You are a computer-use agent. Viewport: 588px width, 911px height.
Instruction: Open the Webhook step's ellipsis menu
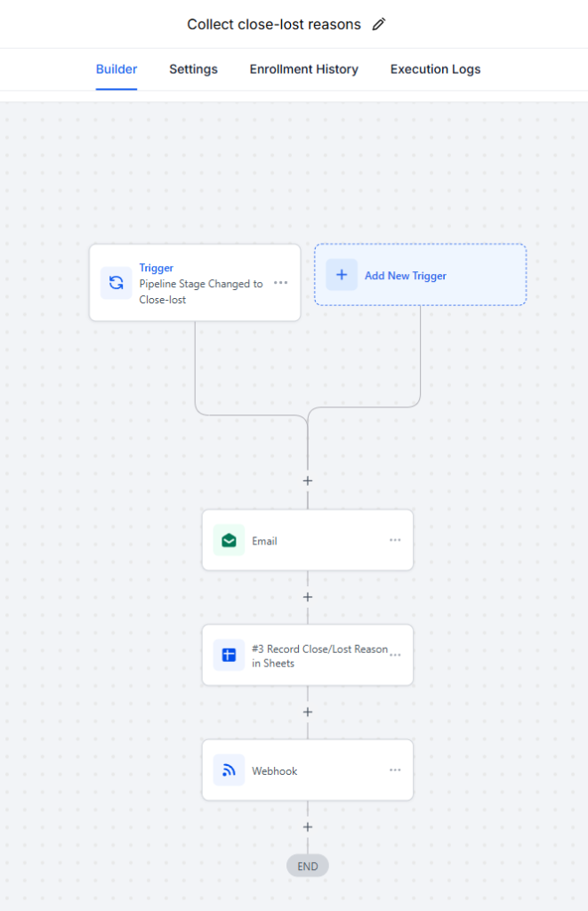pos(395,770)
